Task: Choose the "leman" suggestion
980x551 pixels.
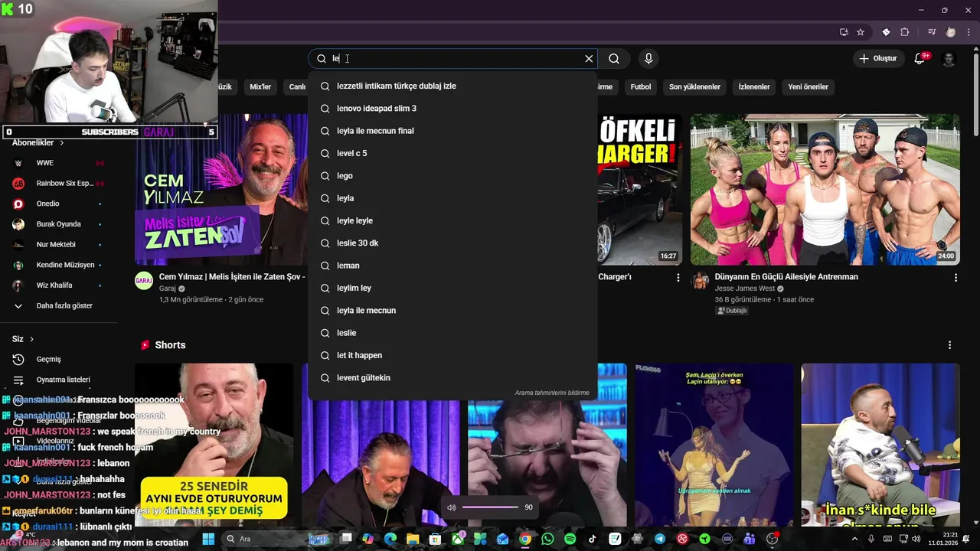Action: pos(452,266)
